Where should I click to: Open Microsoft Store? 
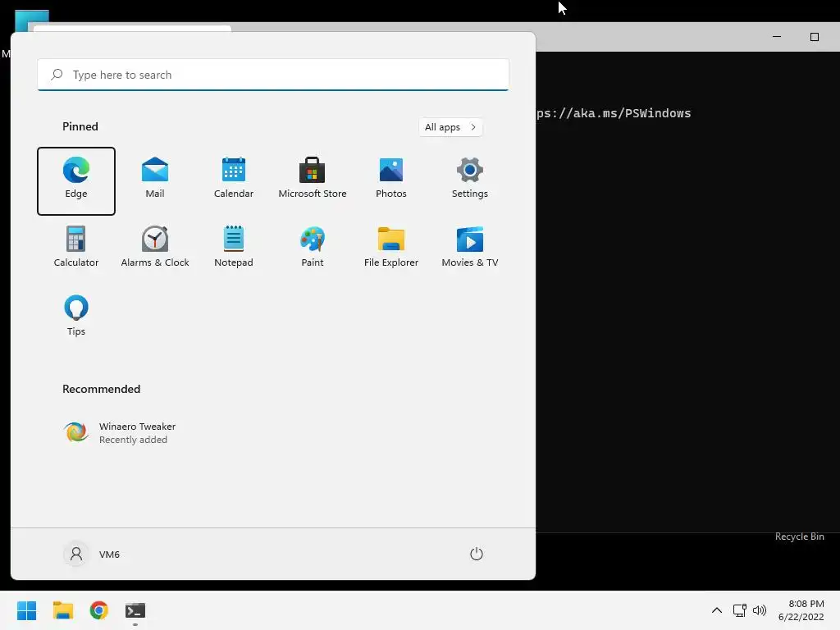(x=313, y=181)
